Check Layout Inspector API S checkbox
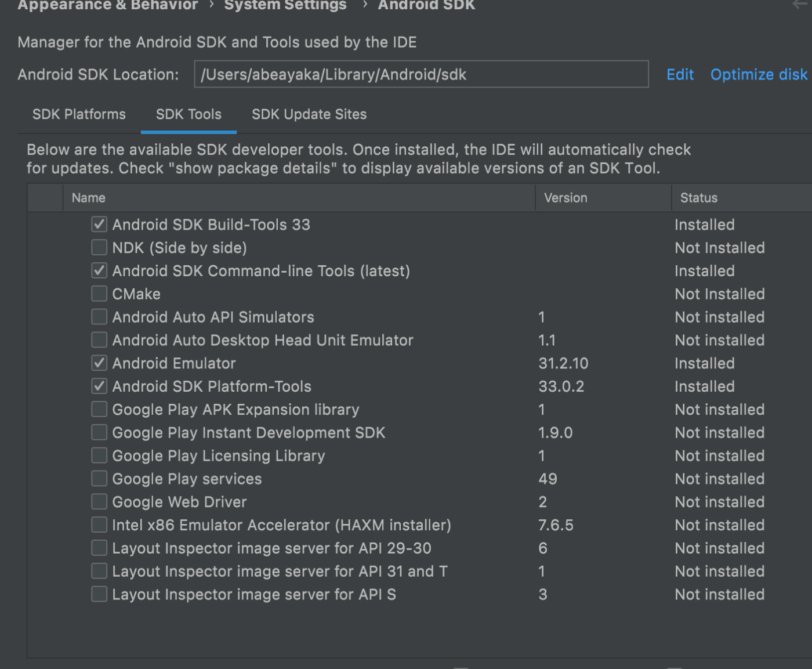 pos(99,594)
